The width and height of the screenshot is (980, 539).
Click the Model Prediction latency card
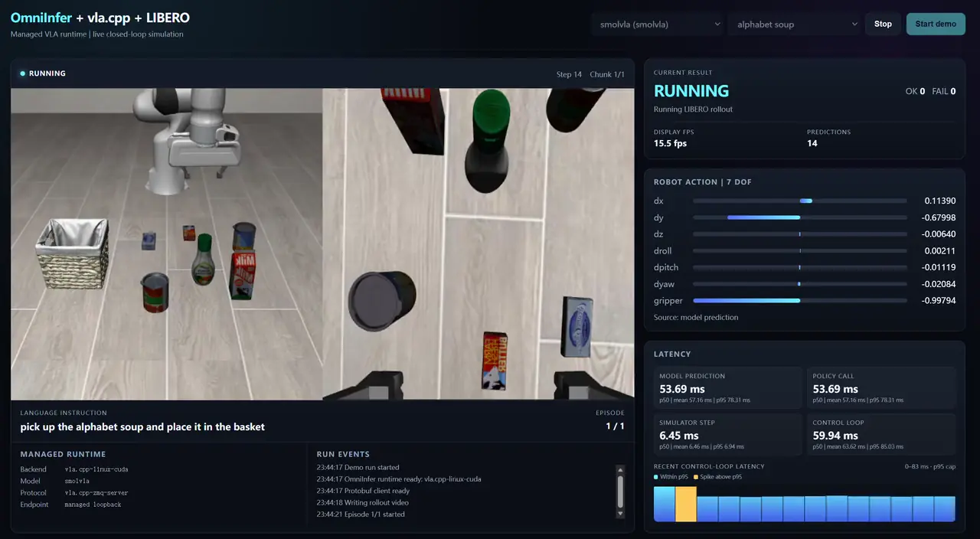pos(728,388)
